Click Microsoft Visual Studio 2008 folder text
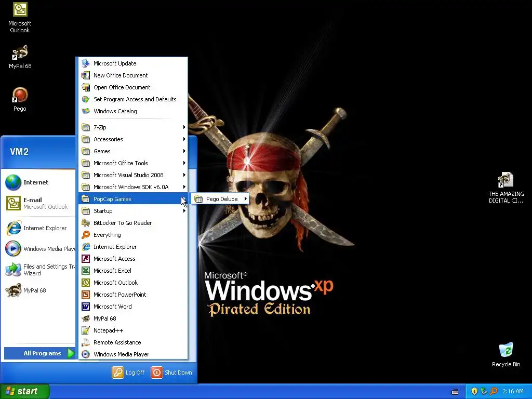The width and height of the screenshot is (532, 399). (128, 175)
